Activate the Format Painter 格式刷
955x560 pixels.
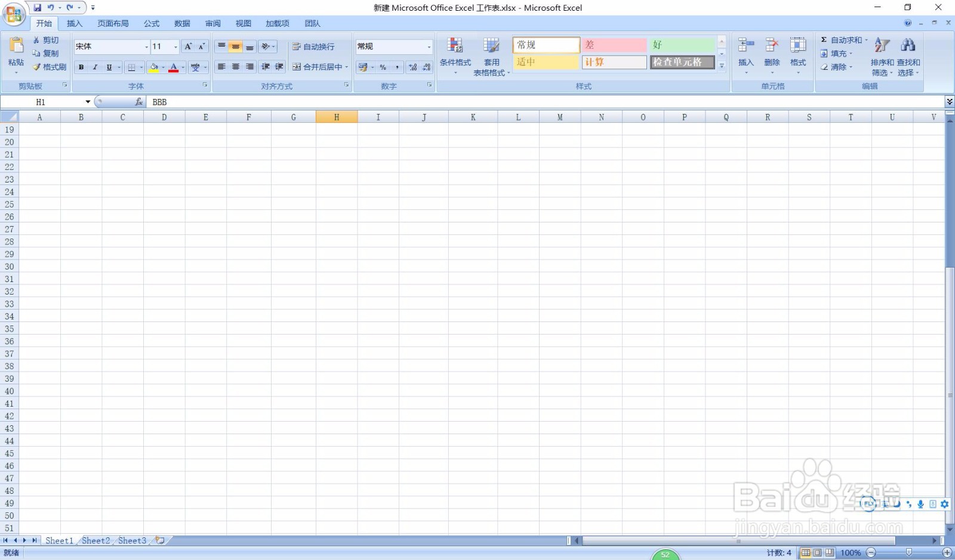(x=50, y=67)
